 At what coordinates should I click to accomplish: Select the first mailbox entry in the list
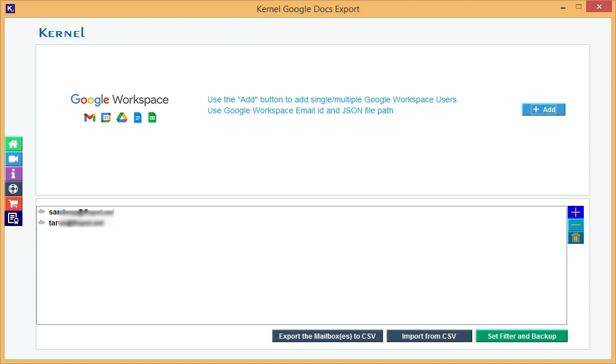(81, 212)
